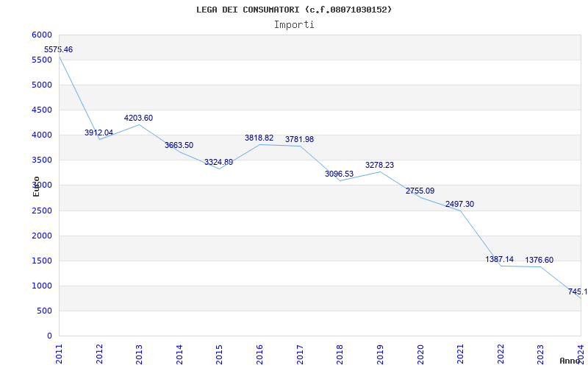Click the 2019 x-axis label
Viewport: 588px width, 368px height.
tap(380, 354)
